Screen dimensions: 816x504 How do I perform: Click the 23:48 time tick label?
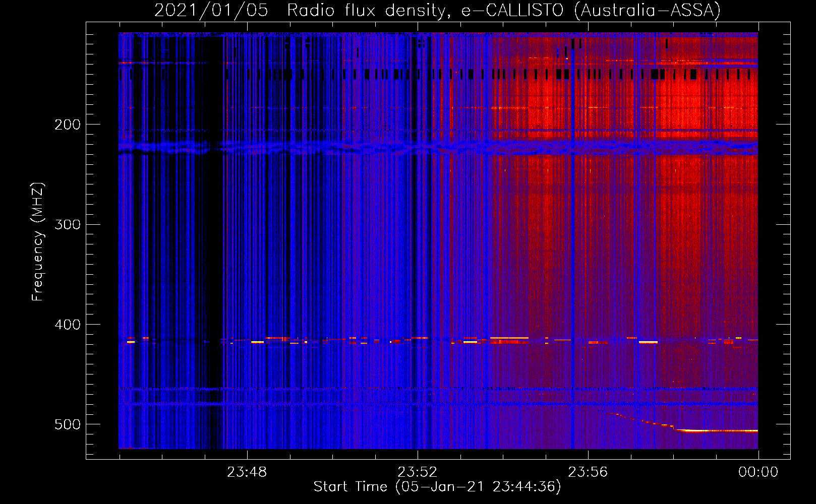point(247,472)
